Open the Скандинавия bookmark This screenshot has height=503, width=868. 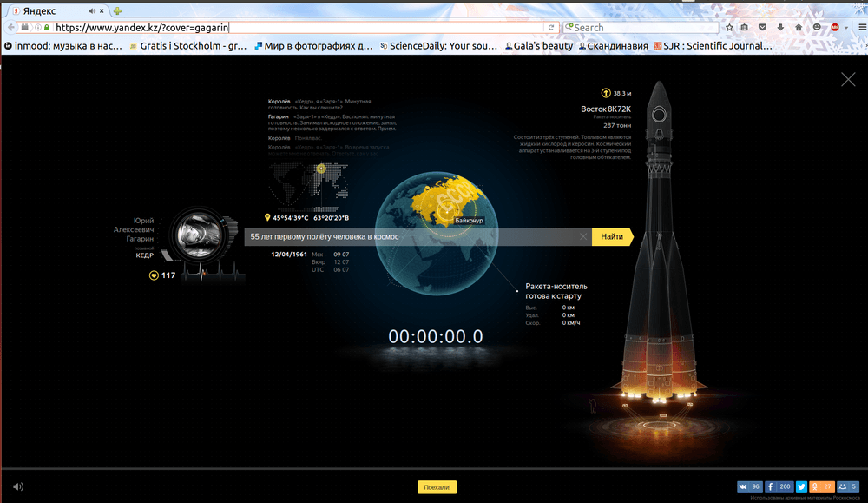point(614,46)
